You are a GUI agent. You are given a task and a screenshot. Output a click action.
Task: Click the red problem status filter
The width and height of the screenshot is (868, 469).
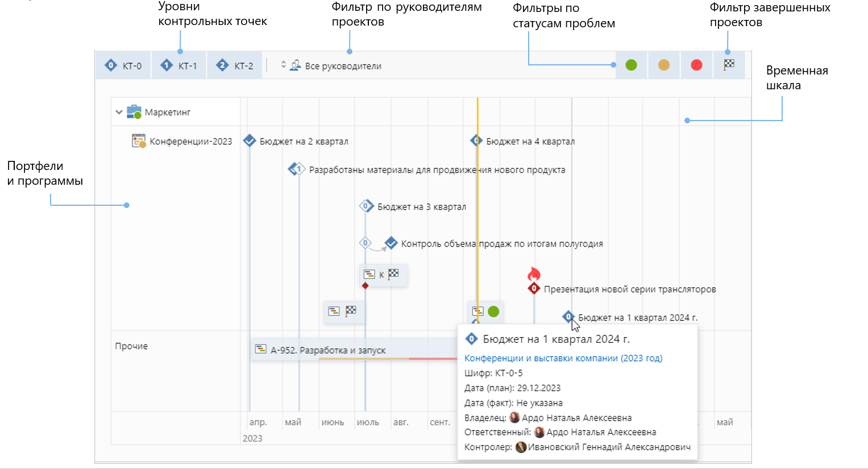696,65
